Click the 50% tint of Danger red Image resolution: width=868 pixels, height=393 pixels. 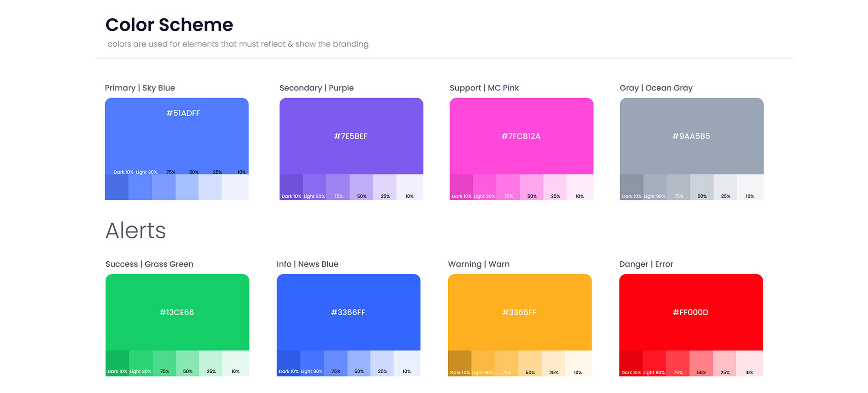[701, 363]
